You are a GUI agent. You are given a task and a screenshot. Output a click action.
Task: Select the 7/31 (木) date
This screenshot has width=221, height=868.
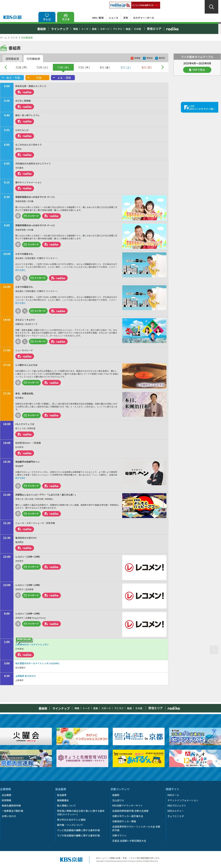coord(84,67)
